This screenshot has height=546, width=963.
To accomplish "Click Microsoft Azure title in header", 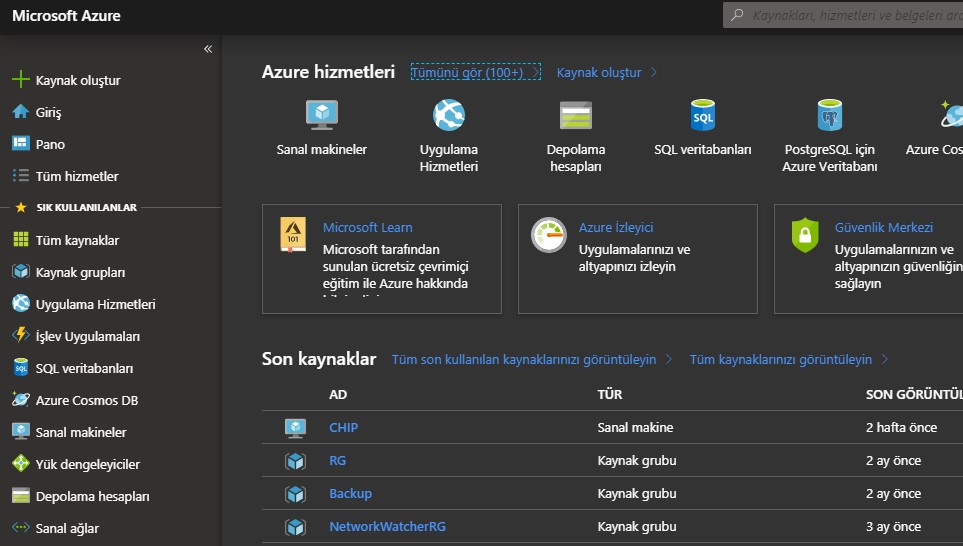I will (66, 15).
